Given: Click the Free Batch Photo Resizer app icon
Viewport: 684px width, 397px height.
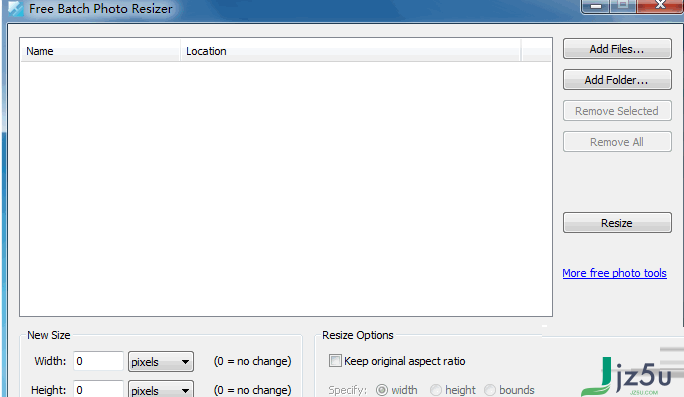Looking at the screenshot, I should [15, 8].
